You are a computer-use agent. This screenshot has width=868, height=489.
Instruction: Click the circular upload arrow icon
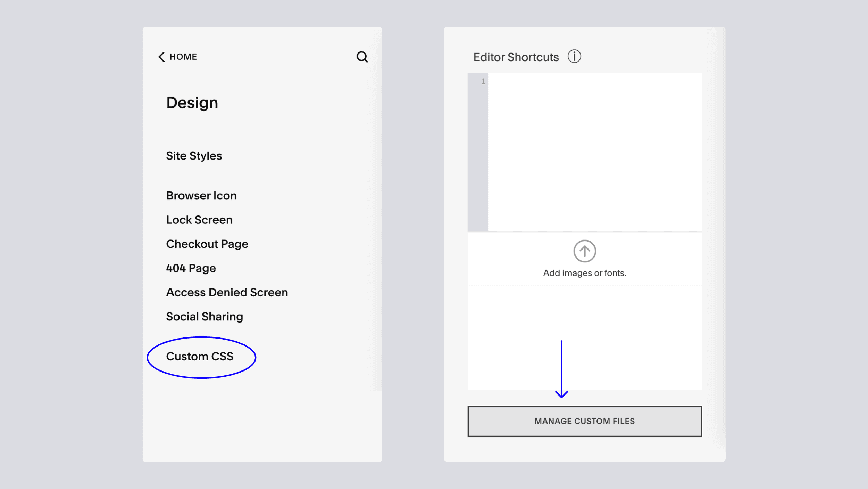pos(584,251)
